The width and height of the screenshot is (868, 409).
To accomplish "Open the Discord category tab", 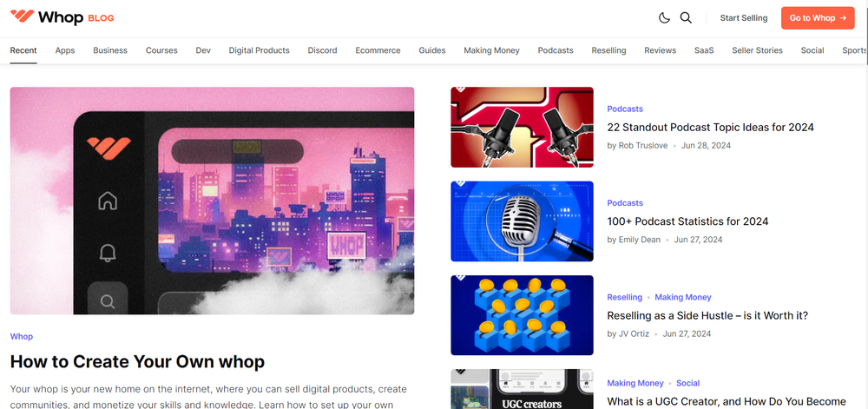I will (x=322, y=50).
